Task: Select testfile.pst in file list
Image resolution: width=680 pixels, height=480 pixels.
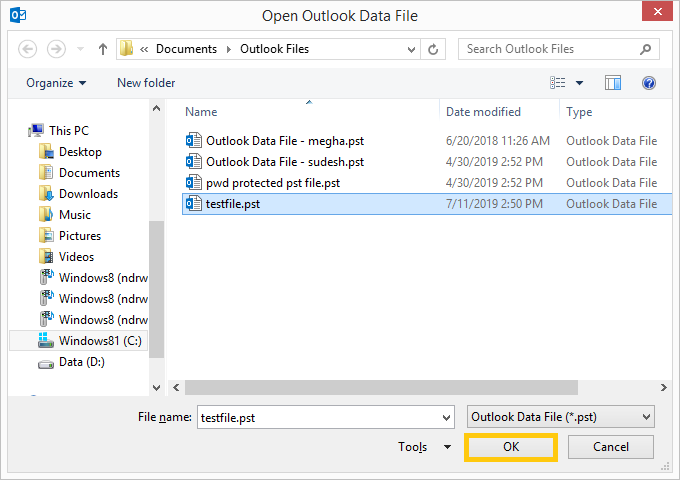Action: (x=233, y=204)
